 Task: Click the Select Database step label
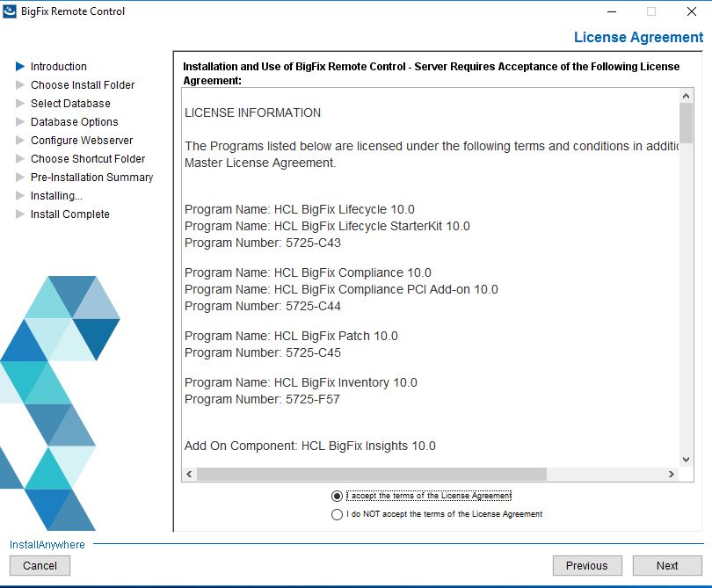click(x=70, y=104)
